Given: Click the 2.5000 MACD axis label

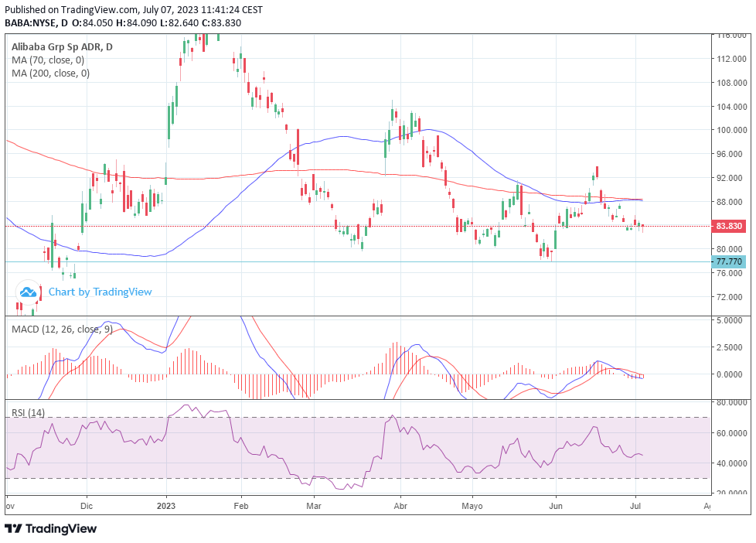Looking at the screenshot, I should point(730,347).
